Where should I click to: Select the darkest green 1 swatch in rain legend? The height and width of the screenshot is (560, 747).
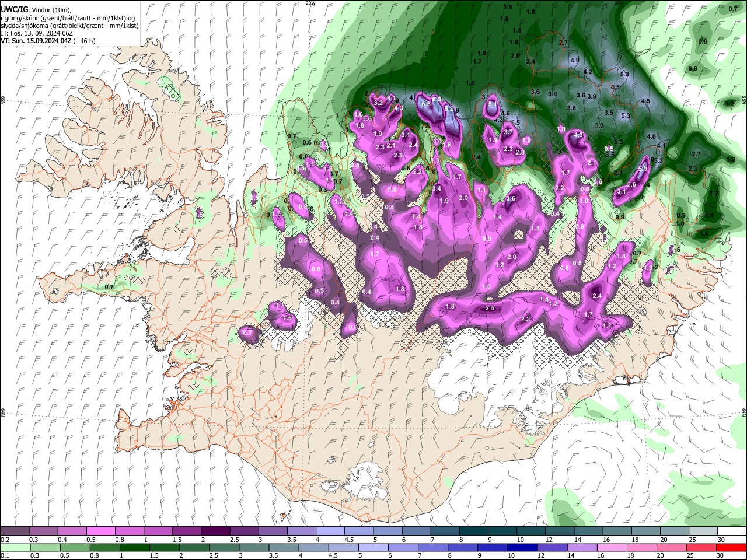click(134, 547)
